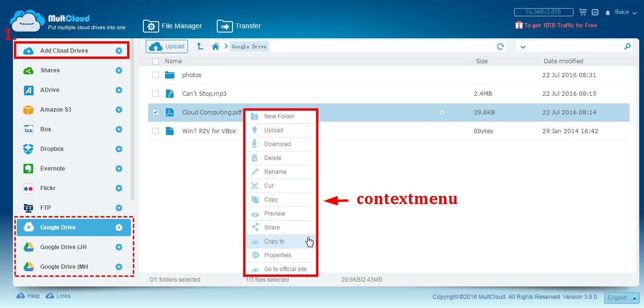Click the Shares sidebar icon
This screenshot has width=644, height=308.
pos(28,70)
